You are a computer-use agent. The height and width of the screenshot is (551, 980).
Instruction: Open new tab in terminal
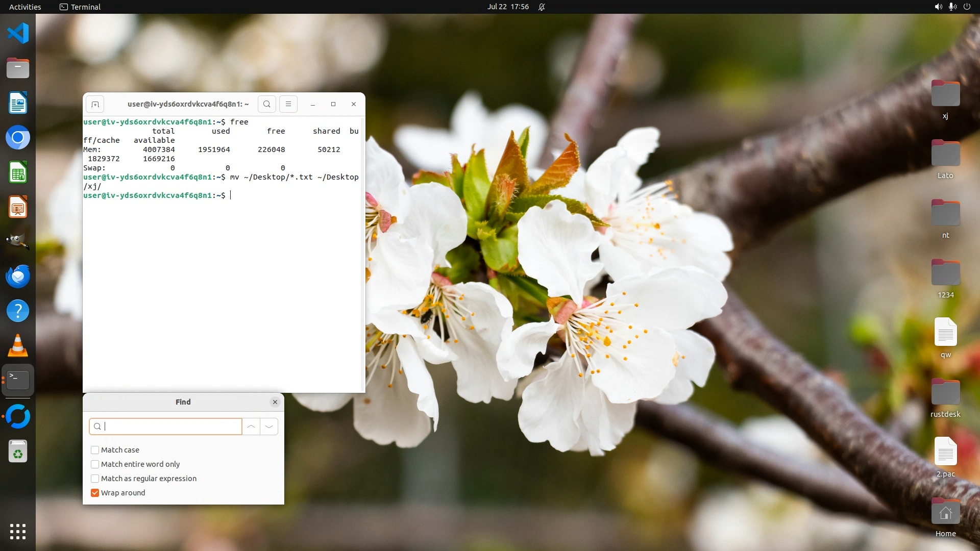click(95, 104)
